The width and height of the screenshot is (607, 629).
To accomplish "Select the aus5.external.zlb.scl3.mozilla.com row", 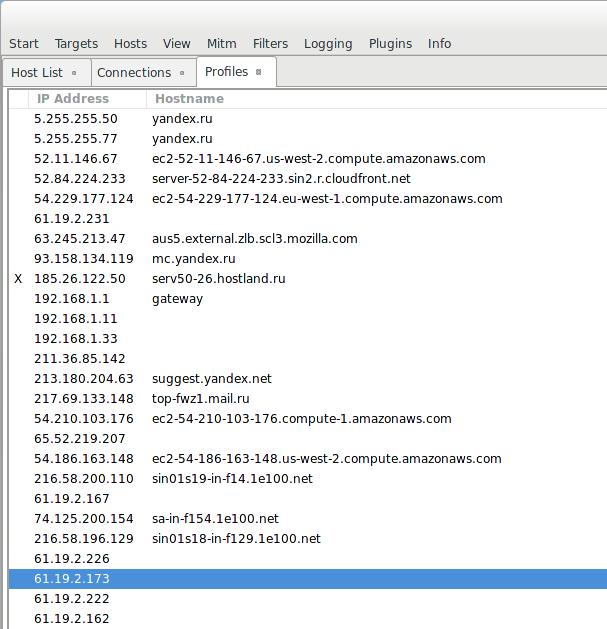I will pos(254,239).
